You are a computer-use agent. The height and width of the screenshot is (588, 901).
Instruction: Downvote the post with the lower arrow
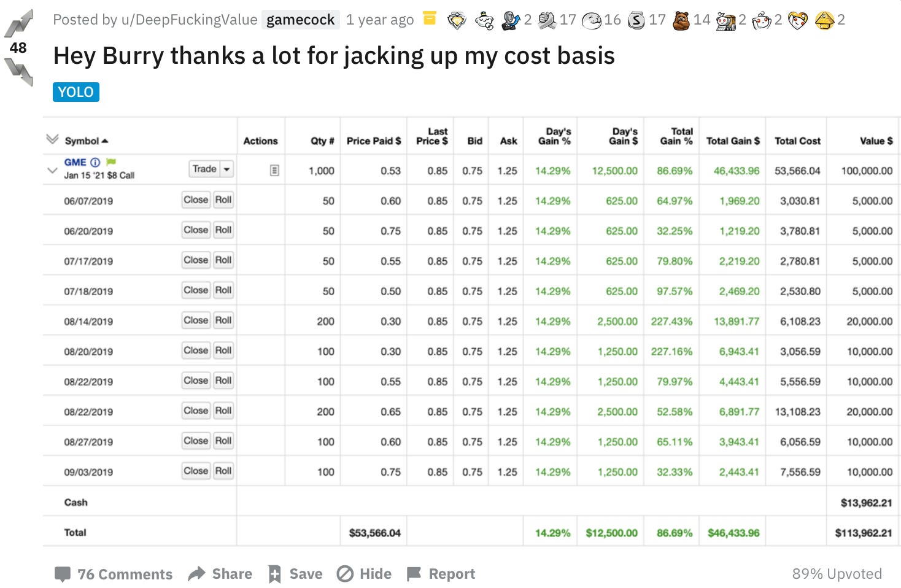coord(18,72)
